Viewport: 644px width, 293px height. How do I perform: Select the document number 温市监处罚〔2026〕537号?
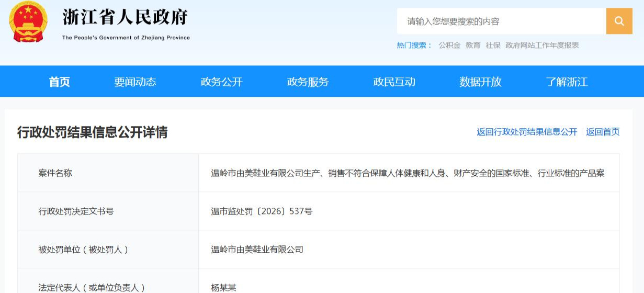click(x=262, y=211)
